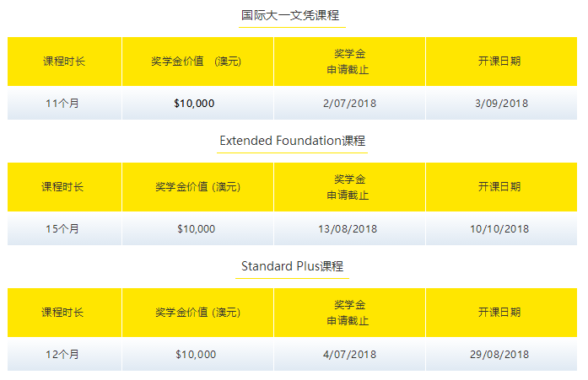This screenshot has width=588, height=380.
Task: Click the 4/07/2018 application deadline
Action: point(348,355)
